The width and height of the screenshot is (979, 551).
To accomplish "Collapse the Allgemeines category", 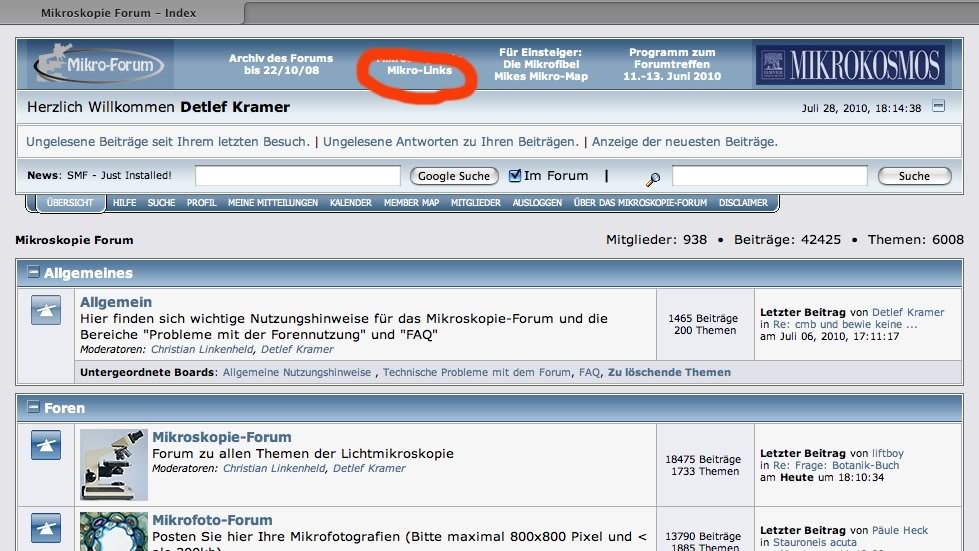I will [x=33, y=272].
